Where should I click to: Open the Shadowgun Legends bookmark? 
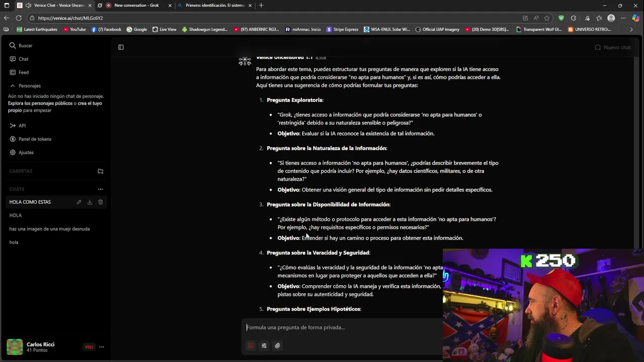click(205, 30)
